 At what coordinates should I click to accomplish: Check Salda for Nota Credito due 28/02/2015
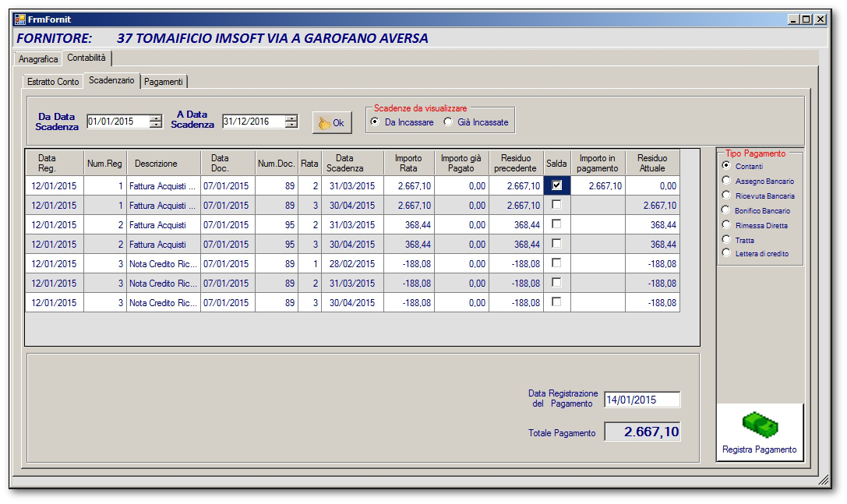(x=556, y=263)
